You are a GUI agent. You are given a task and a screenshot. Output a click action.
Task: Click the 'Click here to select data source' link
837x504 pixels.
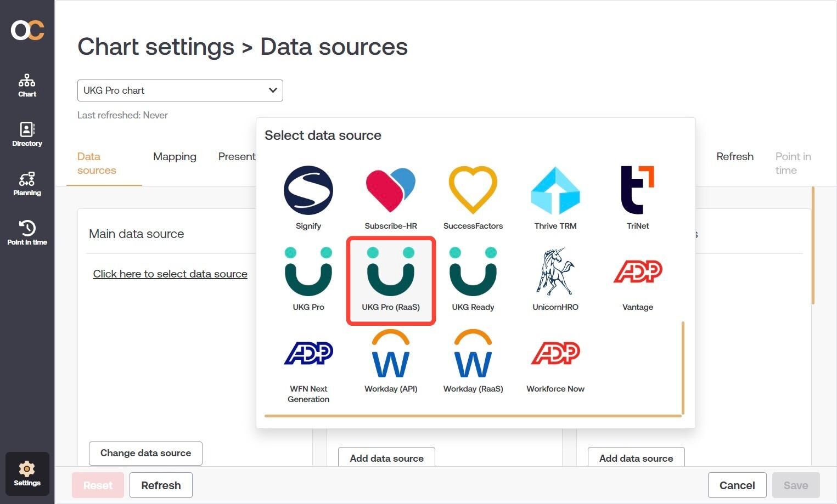click(170, 274)
